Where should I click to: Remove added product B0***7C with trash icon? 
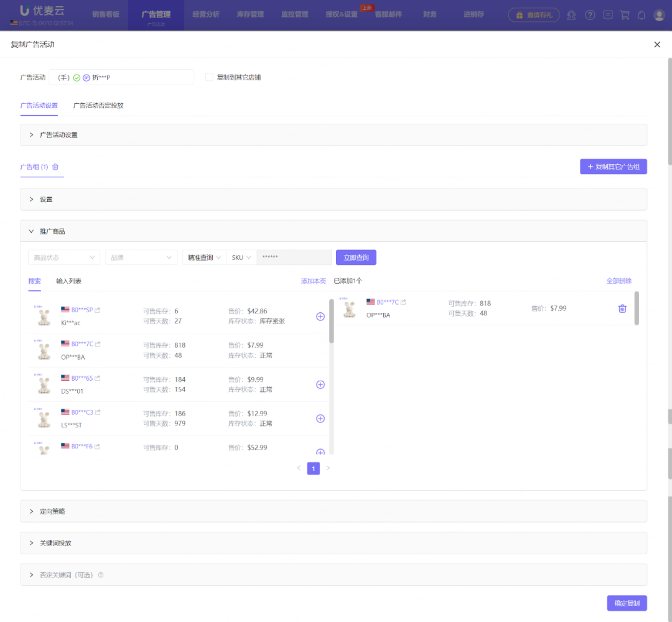pyautogui.click(x=622, y=309)
